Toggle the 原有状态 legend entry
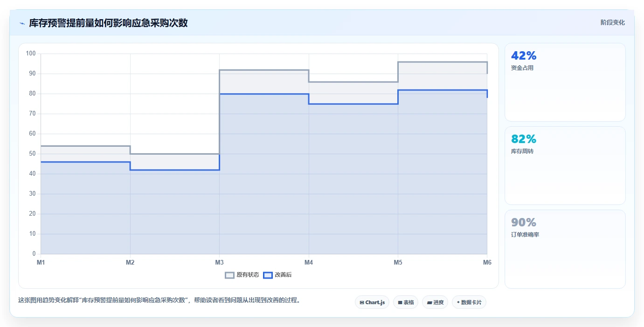Image resolution: width=644 pixels, height=327 pixels. (242, 275)
